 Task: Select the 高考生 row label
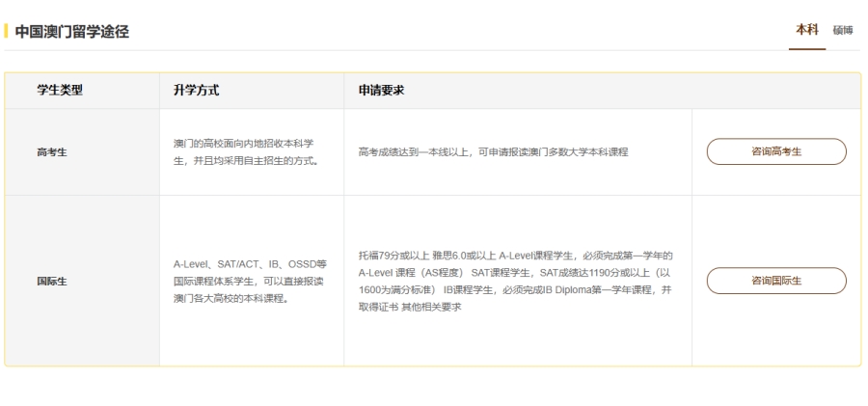coord(51,152)
